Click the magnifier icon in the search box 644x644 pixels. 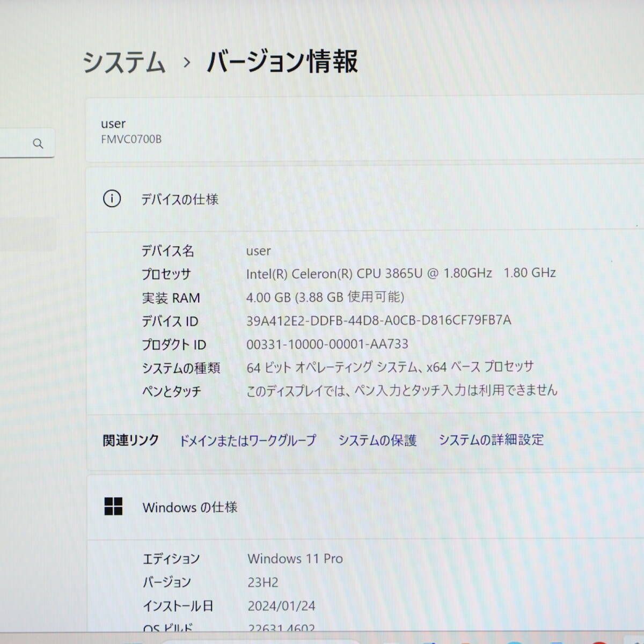38,143
